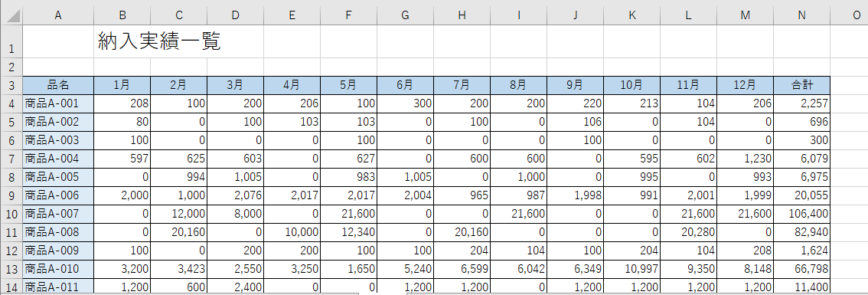The width and height of the screenshot is (868, 295).
Task: Click the cell with 994
Action: 179,178
